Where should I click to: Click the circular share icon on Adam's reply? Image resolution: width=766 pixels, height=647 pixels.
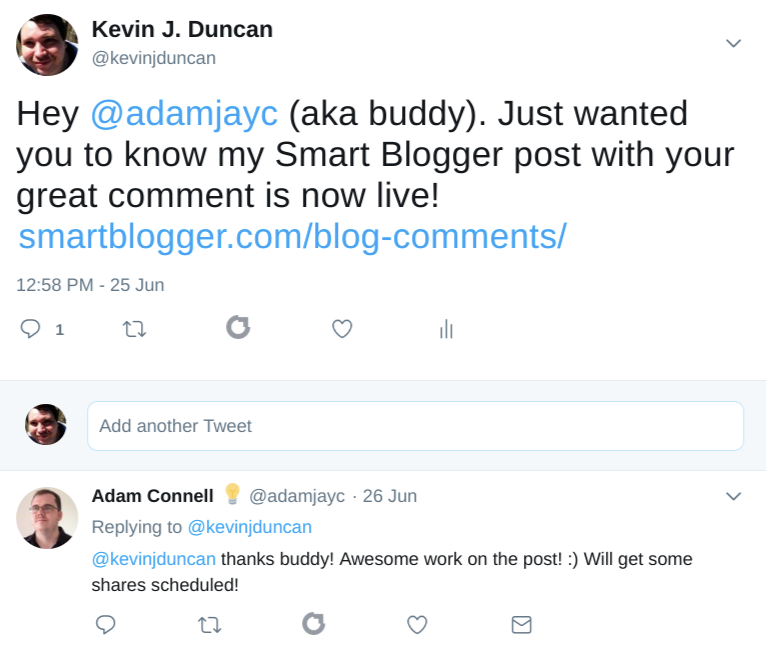pyautogui.click(x=313, y=624)
